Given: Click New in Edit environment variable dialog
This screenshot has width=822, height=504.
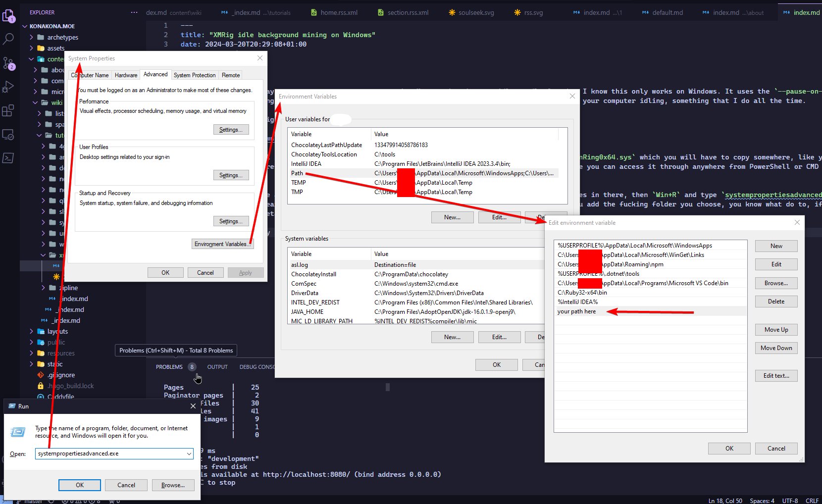Looking at the screenshot, I should point(776,246).
